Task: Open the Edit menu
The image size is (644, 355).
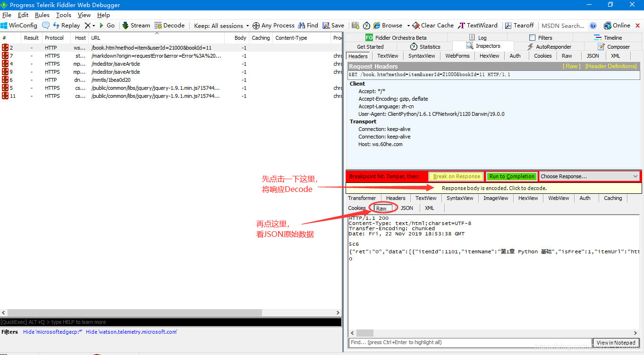Action: [x=23, y=15]
